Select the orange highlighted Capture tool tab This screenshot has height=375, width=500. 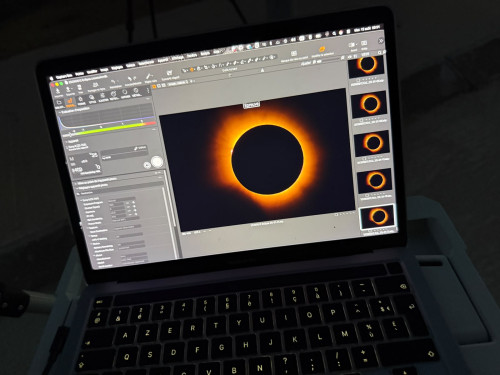pos(70,101)
